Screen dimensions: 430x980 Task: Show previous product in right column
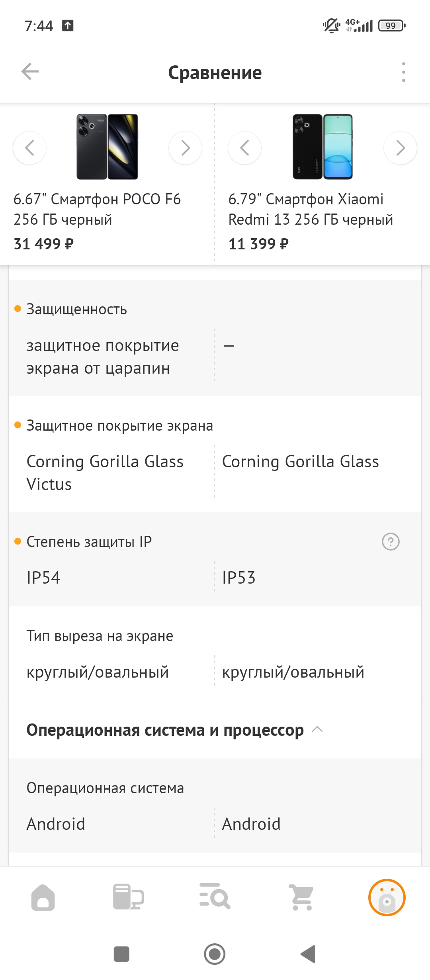pos(244,148)
